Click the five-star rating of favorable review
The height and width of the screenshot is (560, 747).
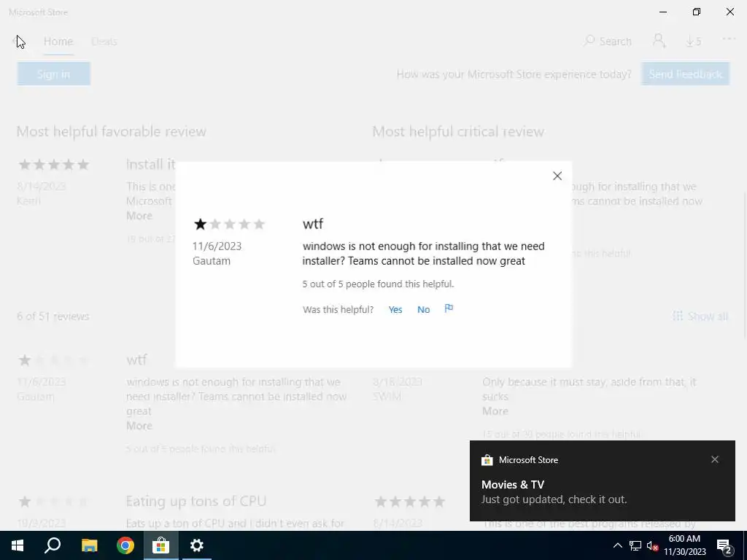coord(53,165)
